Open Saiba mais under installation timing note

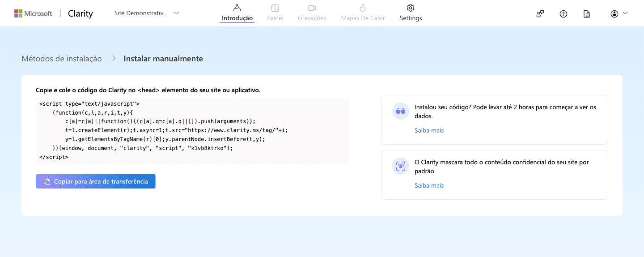pos(429,130)
